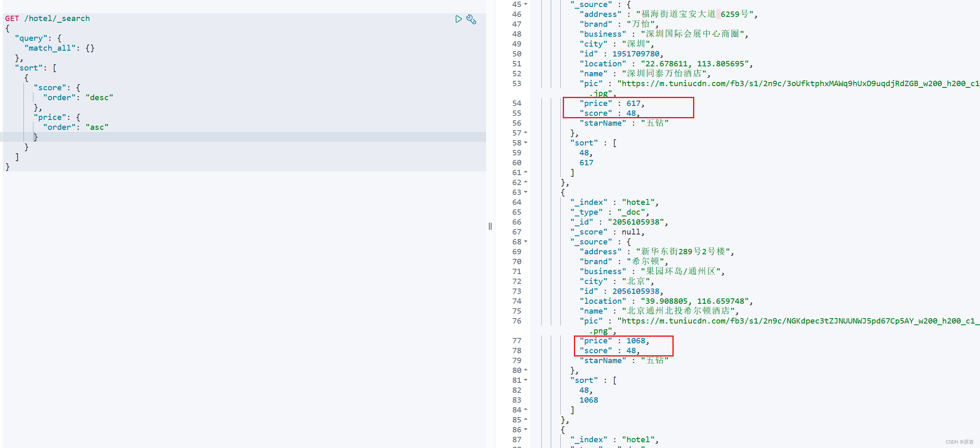Click the score value 48 on line 78
This screenshot has height=448, width=980.
(x=631, y=351)
